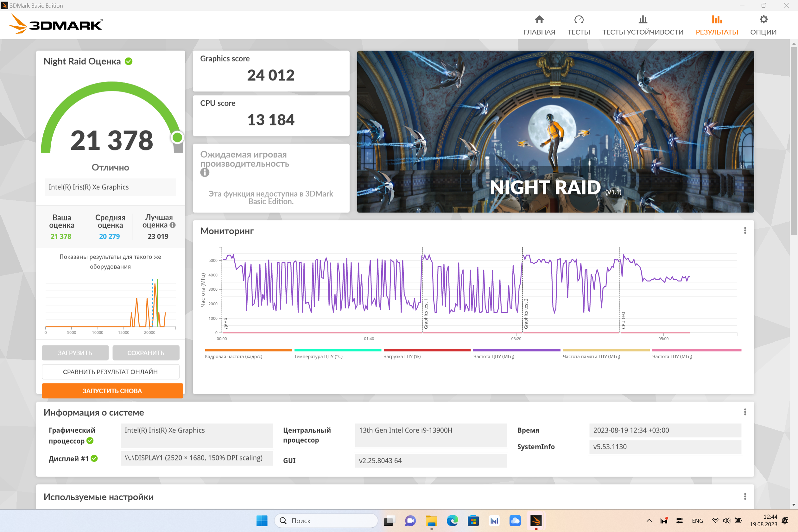The height and width of the screenshot is (532, 798).
Task: Click the check mark next to Дисплей #1
Action: [x=94, y=459]
